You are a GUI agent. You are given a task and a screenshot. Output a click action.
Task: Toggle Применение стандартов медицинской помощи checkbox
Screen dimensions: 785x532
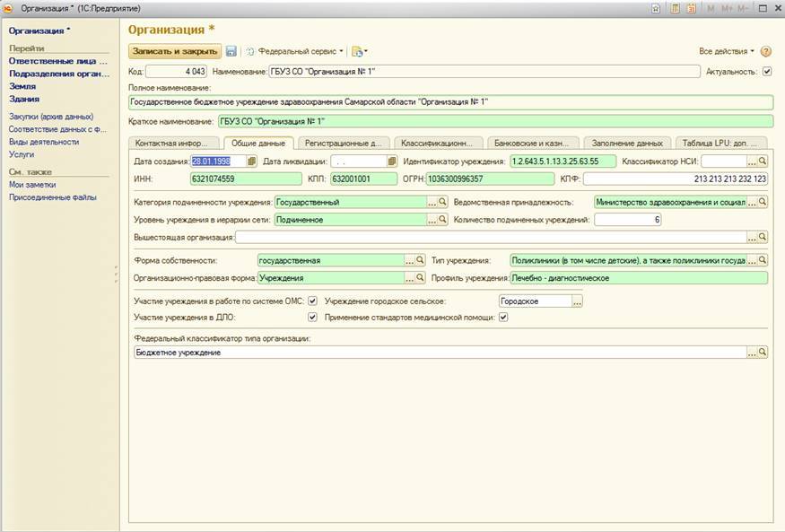point(503,317)
